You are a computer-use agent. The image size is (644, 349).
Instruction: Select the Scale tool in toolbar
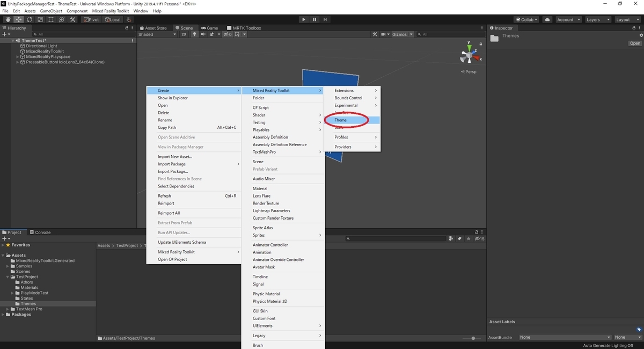[40, 19]
